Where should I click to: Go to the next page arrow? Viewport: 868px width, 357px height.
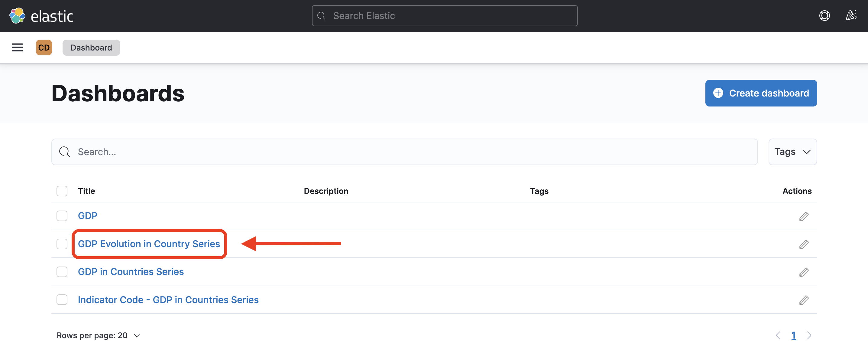(809, 336)
